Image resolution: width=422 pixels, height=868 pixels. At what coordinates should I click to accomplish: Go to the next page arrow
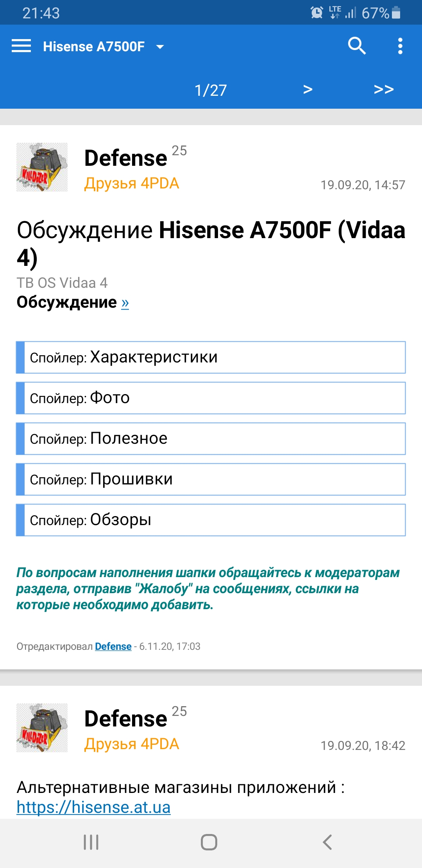pyautogui.click(x=308, y=90)
